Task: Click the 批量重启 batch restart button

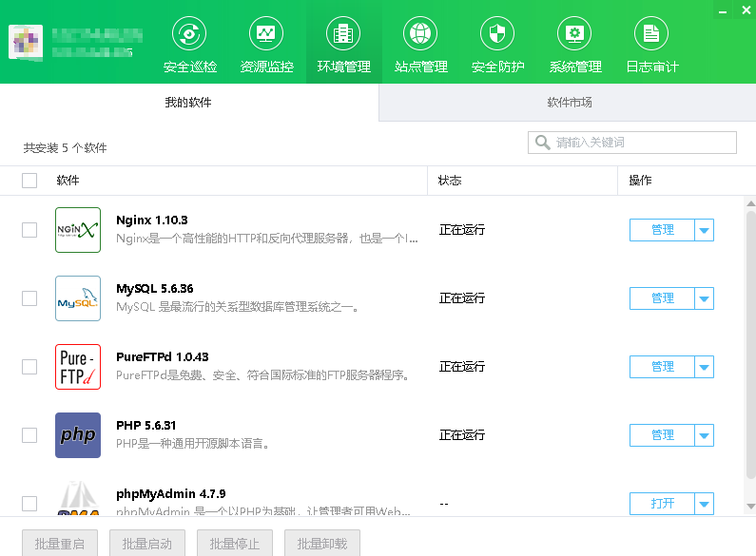Action: coord(60,543)
